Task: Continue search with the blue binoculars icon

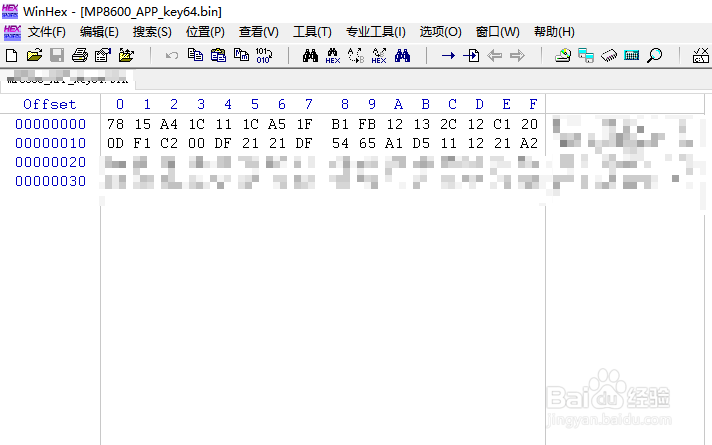Action: click(x=402, y=55)
